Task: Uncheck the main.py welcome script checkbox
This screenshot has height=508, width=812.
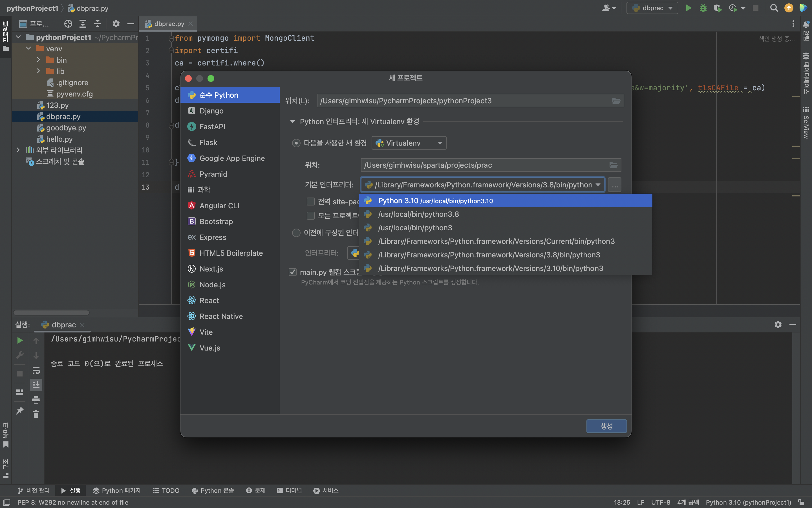Action: (x=293, y=272)
